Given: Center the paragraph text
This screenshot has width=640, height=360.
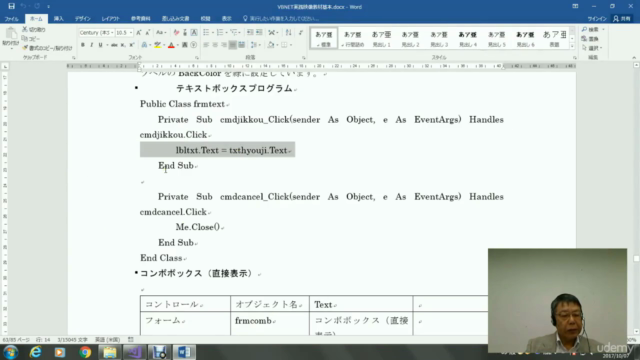Looking at the screenshot, I should click(215, 45).
